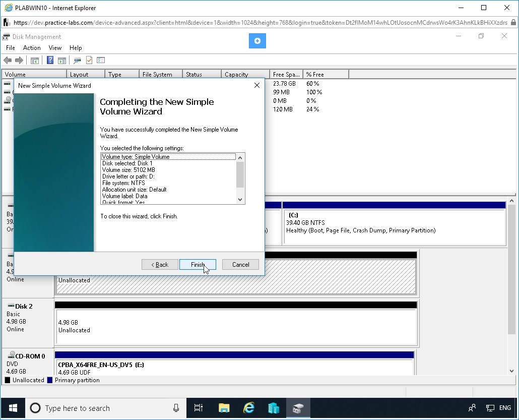Click the "Volume type: Simple Volume" settings row
Screen dimensions: 519x420
[168, 157]
